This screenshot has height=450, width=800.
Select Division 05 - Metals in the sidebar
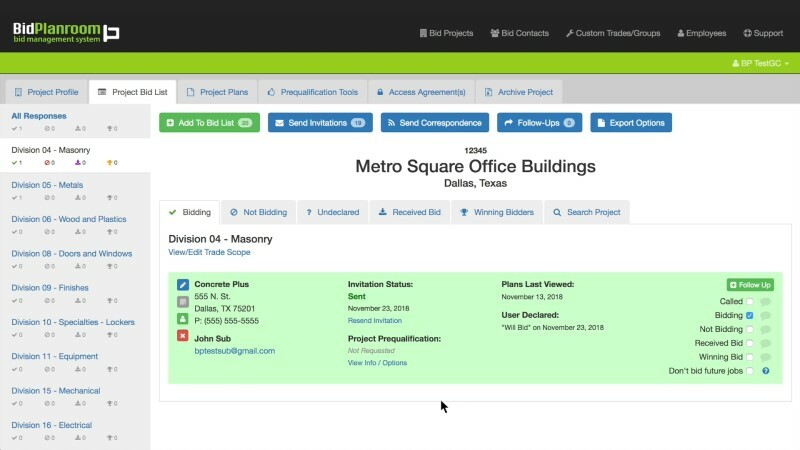[47, 185]
